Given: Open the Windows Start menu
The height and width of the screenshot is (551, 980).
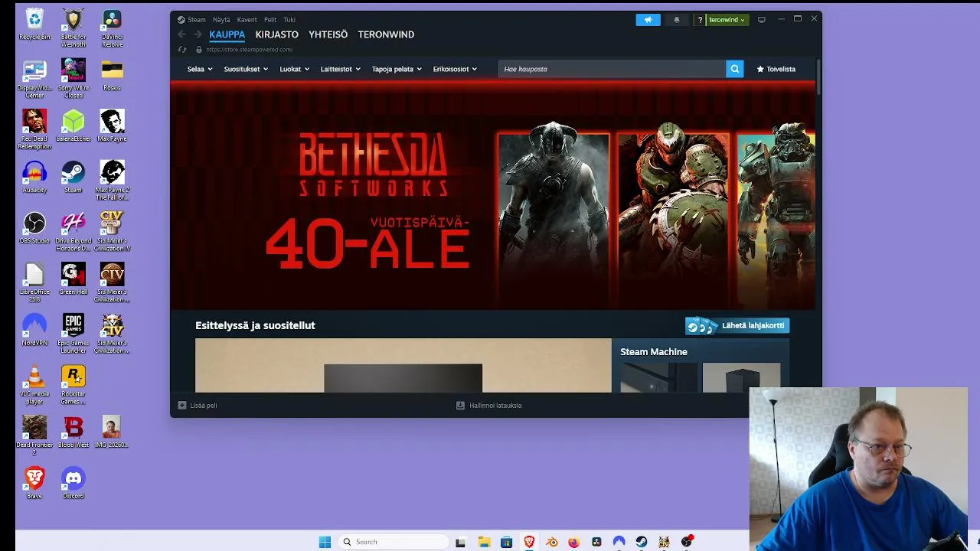Looking at the screenshot, I should click(325, 542).
